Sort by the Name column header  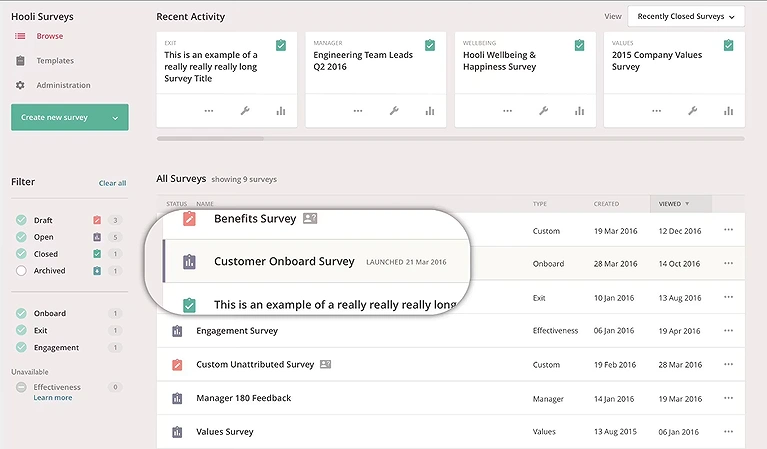click(x=204, y=203)
